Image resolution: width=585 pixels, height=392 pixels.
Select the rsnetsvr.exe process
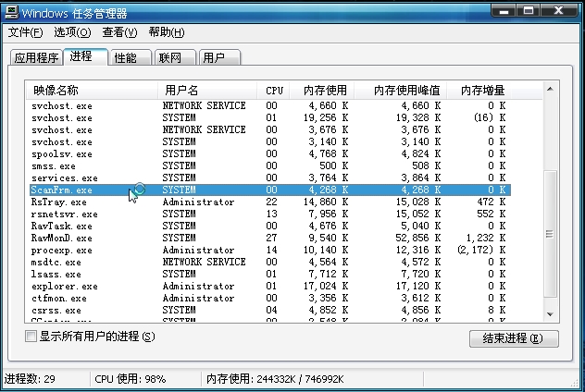(270, 214)
